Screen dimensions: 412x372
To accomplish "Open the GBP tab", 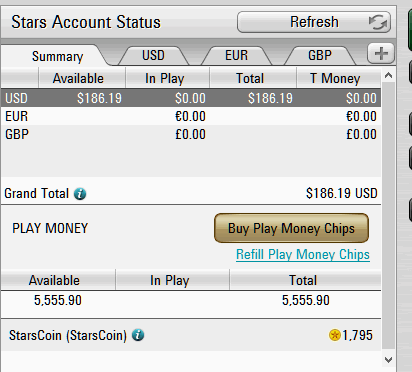I will [x=320, y=55].
